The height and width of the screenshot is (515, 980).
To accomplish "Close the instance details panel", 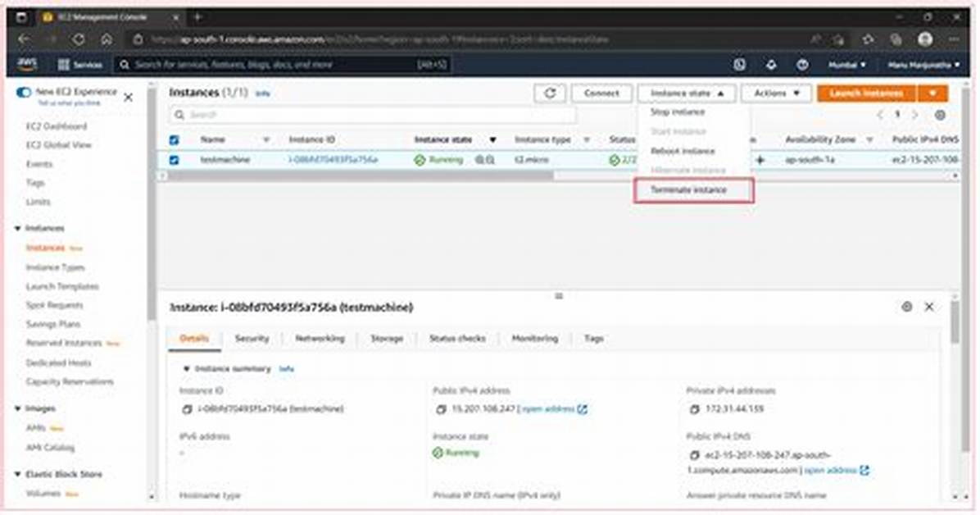I will pos(929,307).
